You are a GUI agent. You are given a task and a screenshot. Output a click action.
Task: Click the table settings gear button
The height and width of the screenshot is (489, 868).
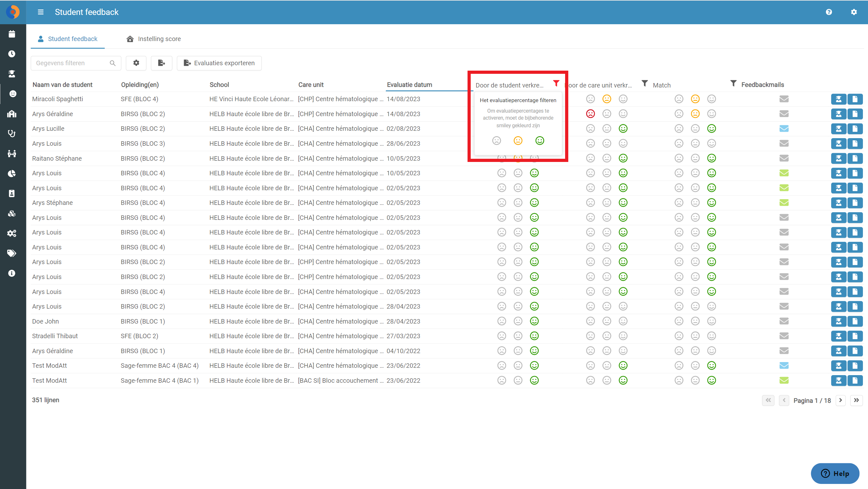pyautogui.click(x=136, y=63)
